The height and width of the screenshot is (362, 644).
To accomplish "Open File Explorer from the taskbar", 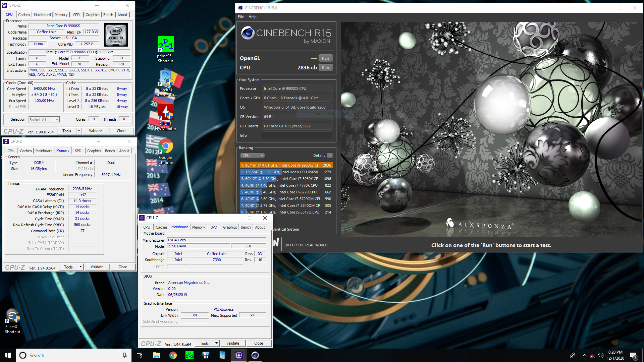I will coord(156,355).
